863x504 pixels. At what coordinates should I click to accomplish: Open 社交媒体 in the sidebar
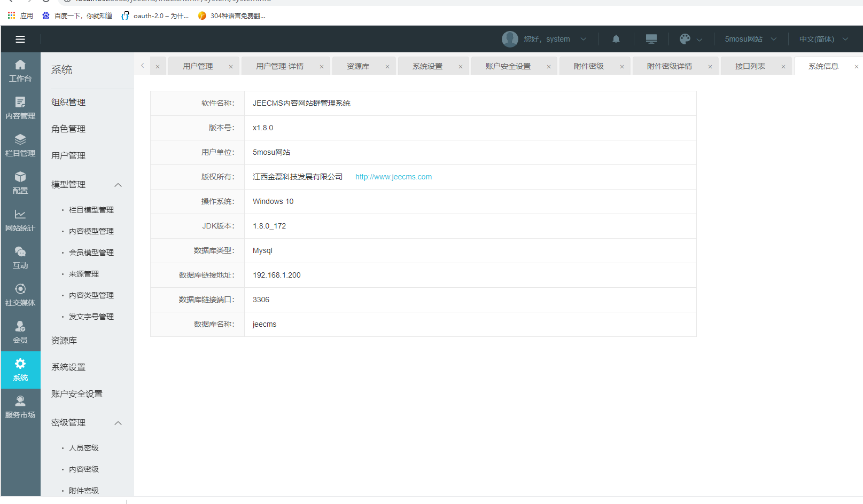20,295
